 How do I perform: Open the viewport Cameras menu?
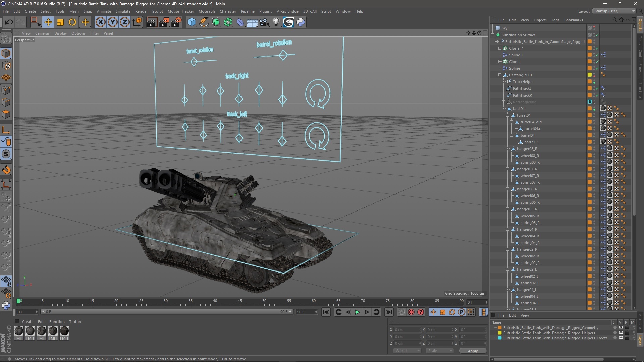pos(42,33)
